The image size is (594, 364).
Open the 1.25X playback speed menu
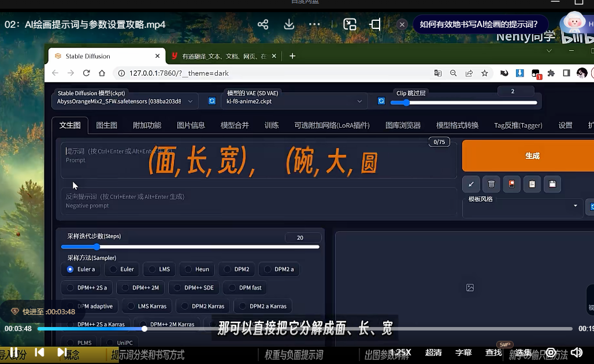point(400,352)
